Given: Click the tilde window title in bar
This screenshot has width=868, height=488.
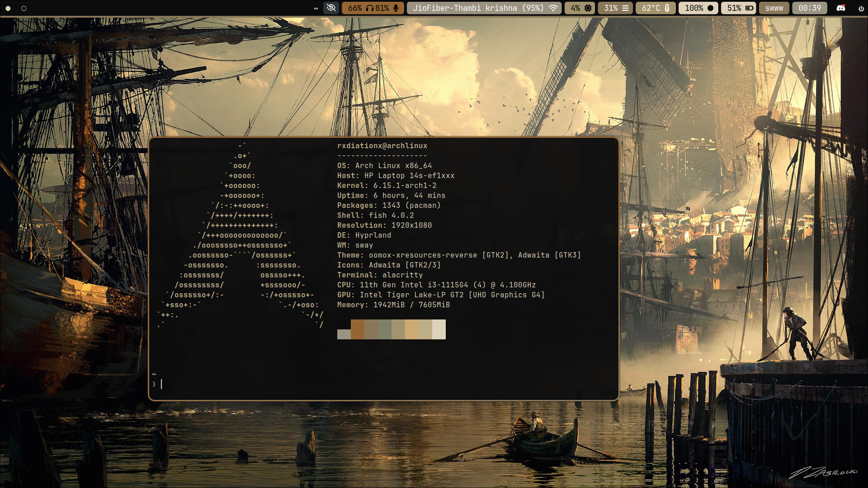Looking at the screenshot, I should pos(316,8).
